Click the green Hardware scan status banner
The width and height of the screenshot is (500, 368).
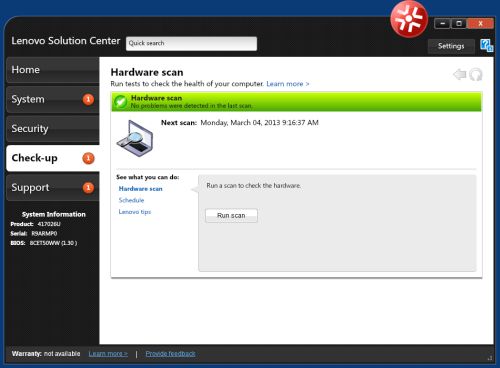click(x=296, y=102)
